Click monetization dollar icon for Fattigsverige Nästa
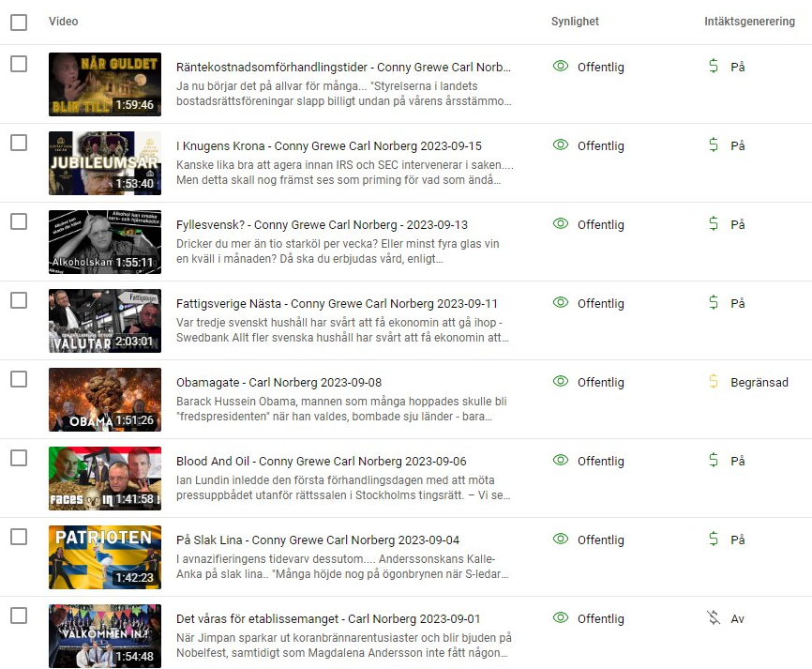 point(714,303)
